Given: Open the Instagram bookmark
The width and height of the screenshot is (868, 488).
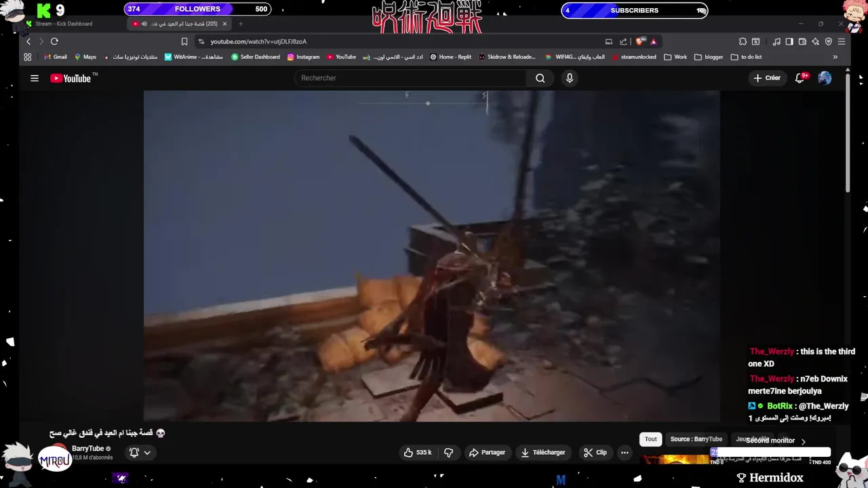Looking at the screenshot, I should pos(303,57).
